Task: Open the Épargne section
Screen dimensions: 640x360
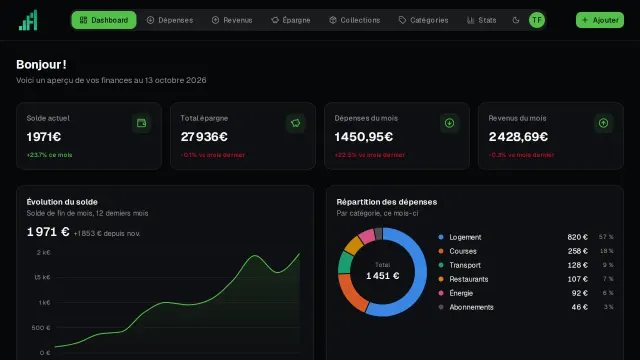Action: click(x=291, y=20)
